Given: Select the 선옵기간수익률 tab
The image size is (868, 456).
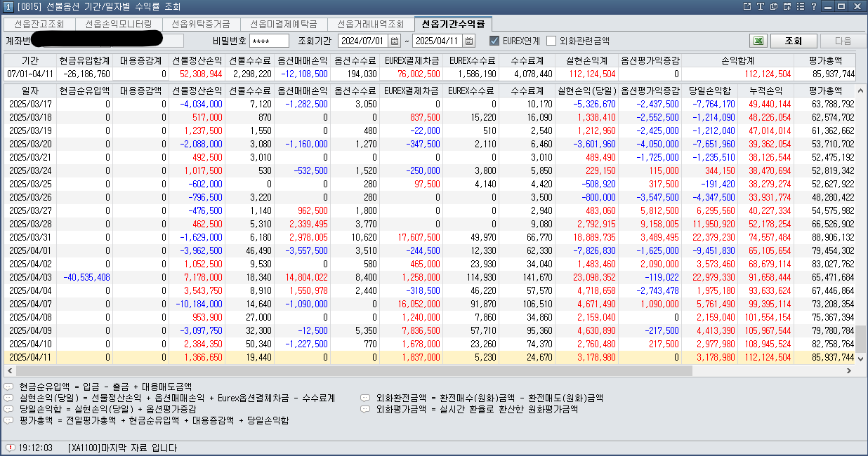Looking at the screenshot, I should coord(453,24).
